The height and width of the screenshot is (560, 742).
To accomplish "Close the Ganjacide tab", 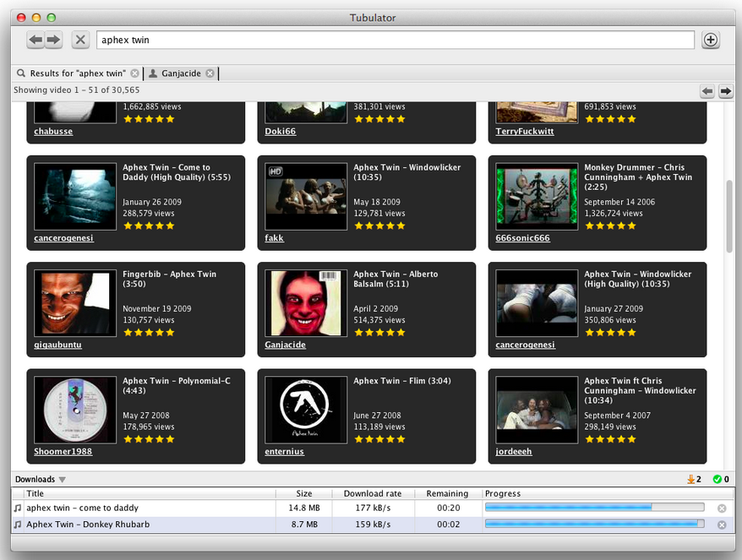I will click(210, 73).
